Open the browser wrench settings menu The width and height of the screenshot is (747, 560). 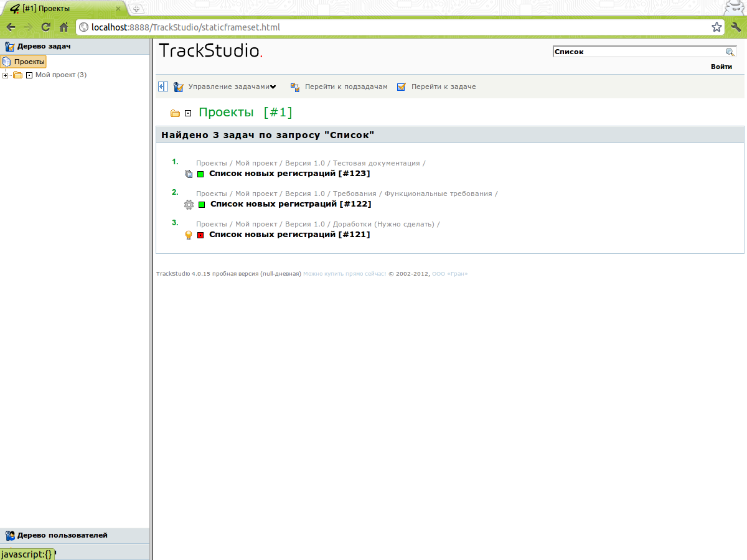736,27
